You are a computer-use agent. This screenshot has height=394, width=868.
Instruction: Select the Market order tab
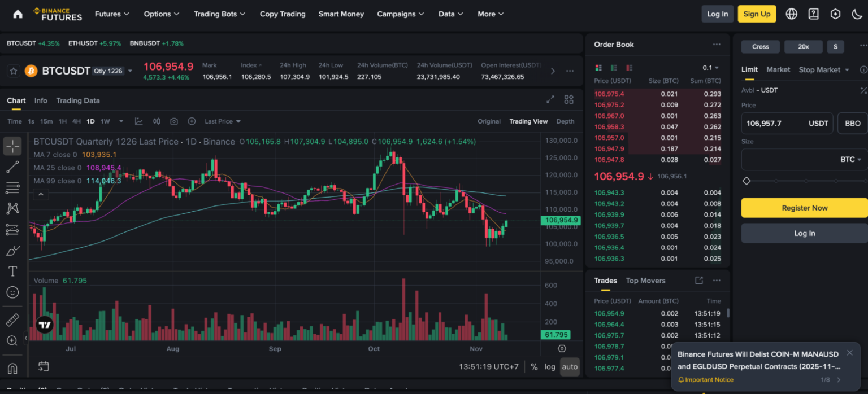tap(778, 69)
